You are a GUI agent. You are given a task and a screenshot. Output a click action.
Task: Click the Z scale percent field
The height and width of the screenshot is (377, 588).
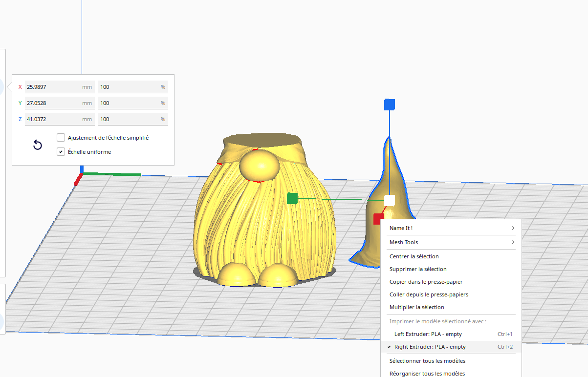[133, 119]
